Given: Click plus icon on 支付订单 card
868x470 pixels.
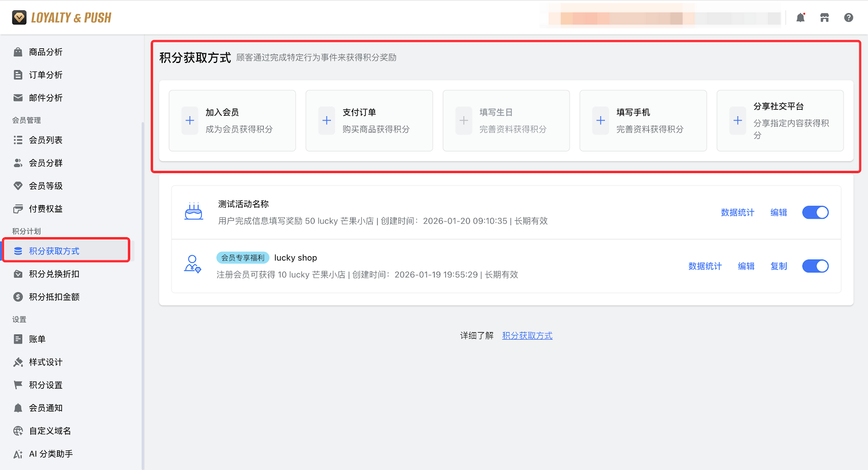Looking at the screenshot, I should (327, 120).
